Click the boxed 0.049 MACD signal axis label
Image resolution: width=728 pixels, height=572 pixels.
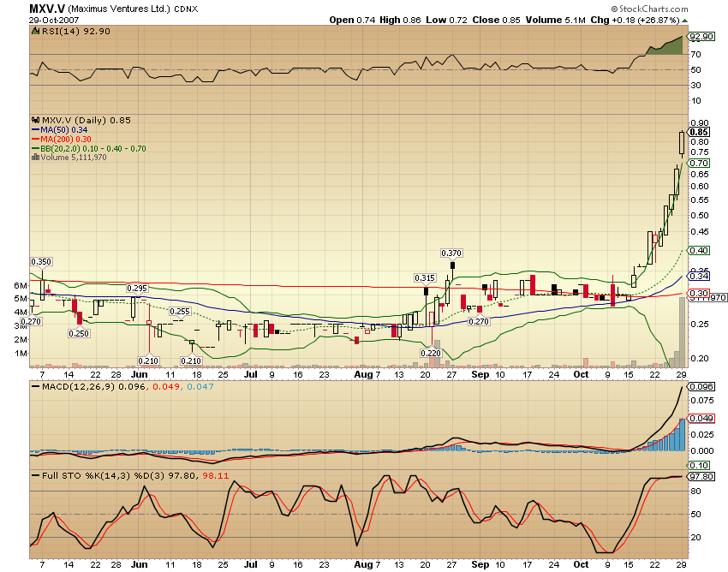[701, 419]
